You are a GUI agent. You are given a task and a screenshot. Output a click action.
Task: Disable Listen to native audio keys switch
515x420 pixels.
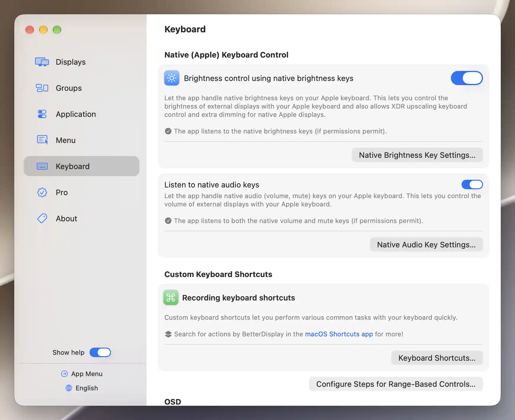point(472,184)
